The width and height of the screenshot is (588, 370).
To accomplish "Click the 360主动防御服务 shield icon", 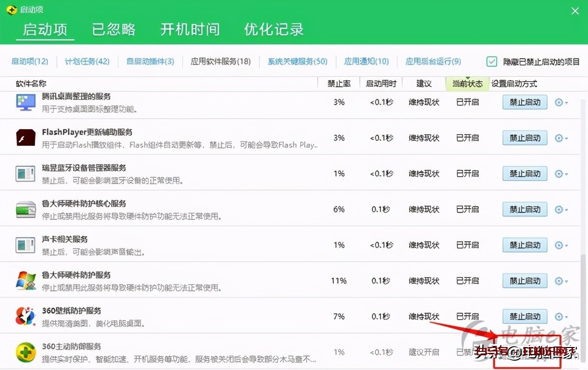I will pyautogui.click(x=25, y=352).
